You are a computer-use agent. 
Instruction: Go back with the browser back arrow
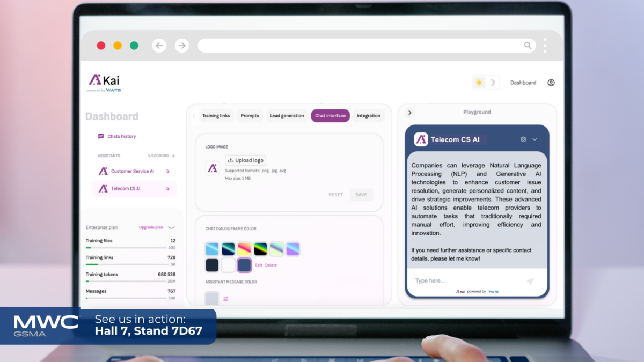pyautogui.click(x=159, y=46)
